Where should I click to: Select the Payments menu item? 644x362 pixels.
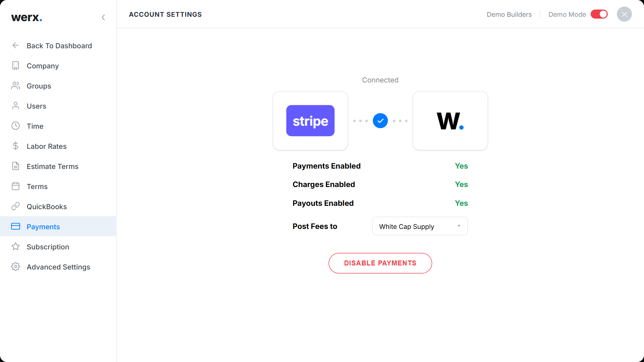(x=58, y=227)
